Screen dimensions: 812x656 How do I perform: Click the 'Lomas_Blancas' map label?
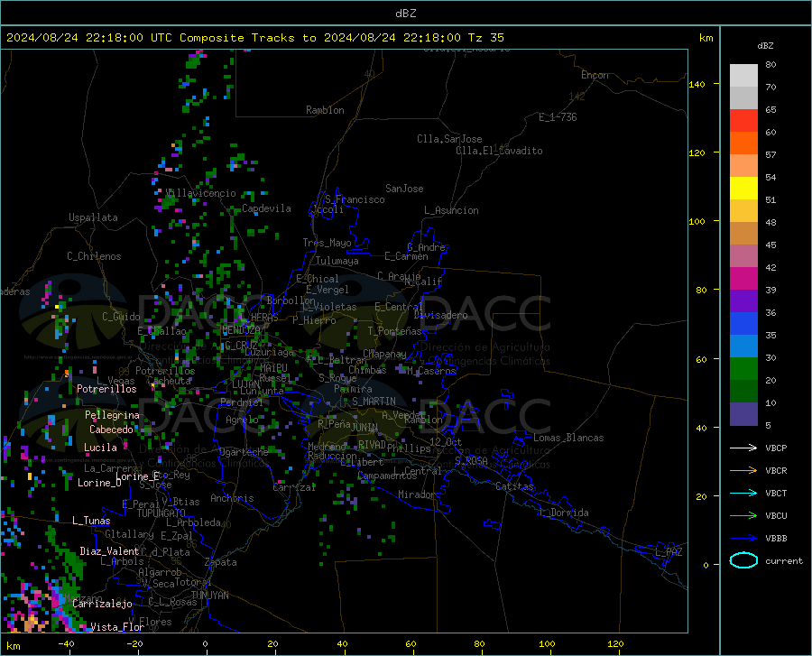pyautogui.click(x=568, y=438)
